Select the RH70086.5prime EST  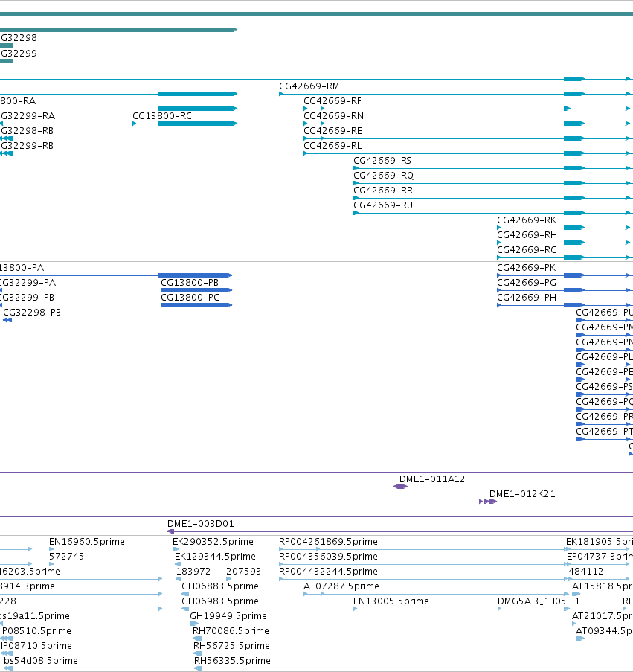pos(231,631)
